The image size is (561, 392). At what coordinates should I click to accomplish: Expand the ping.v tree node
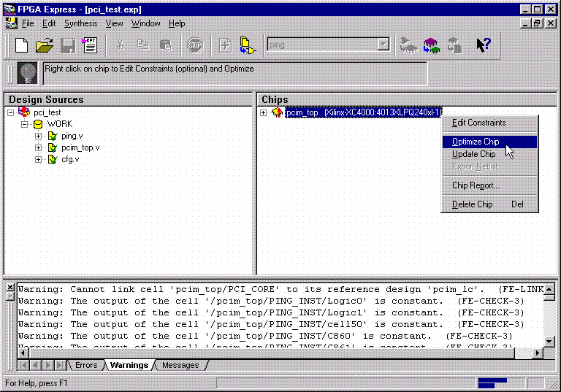(x=39, y=136)
